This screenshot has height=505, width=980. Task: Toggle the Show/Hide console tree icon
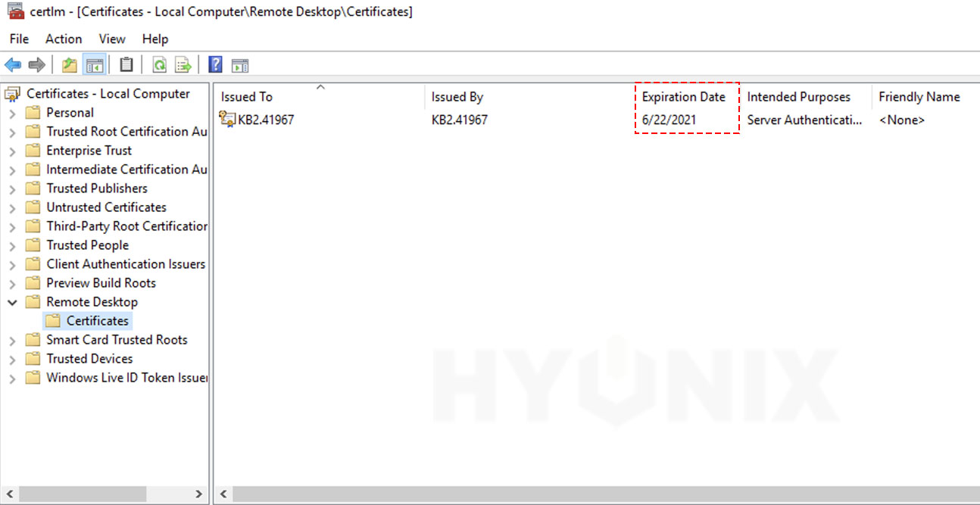coord(93,64)
